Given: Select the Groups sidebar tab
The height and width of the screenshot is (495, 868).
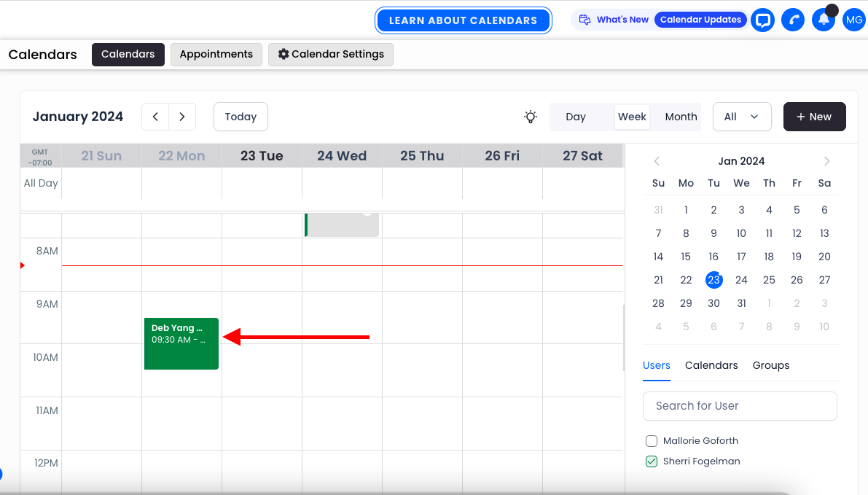Looking at the screenshot, I should click(770, 365).
